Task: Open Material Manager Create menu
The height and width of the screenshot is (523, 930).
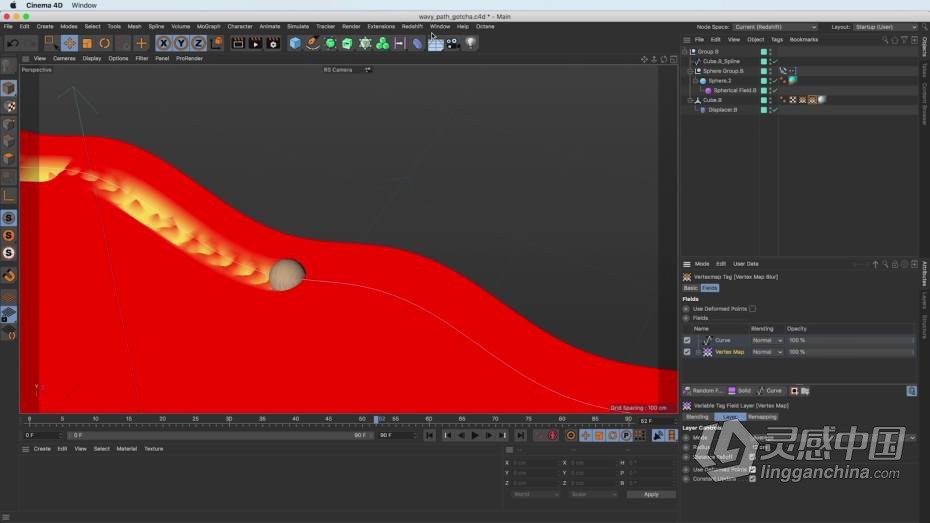Action: (42, 449)
